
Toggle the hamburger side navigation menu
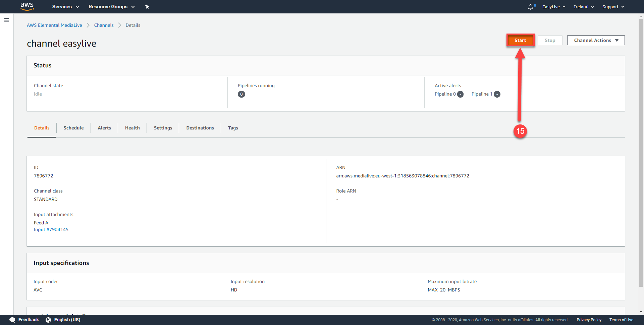(6, 20)
